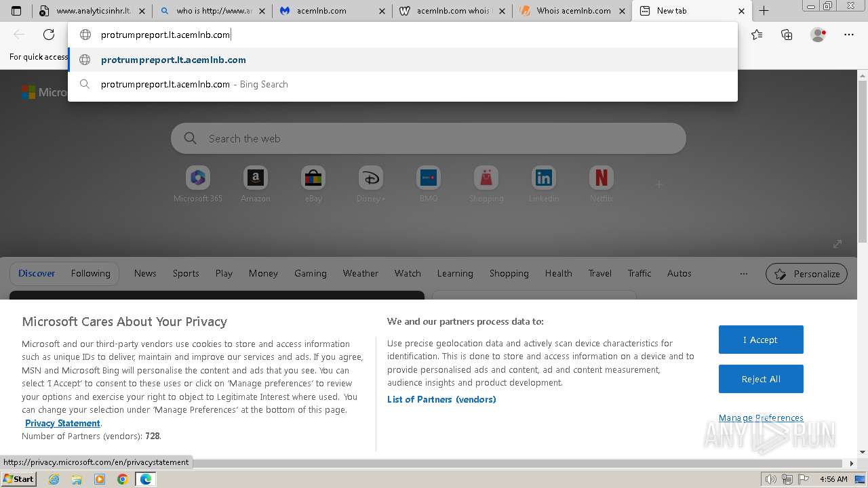Screen dimensions: 868x488
Task: Open Shopping feed category
Action: [509, 273]
